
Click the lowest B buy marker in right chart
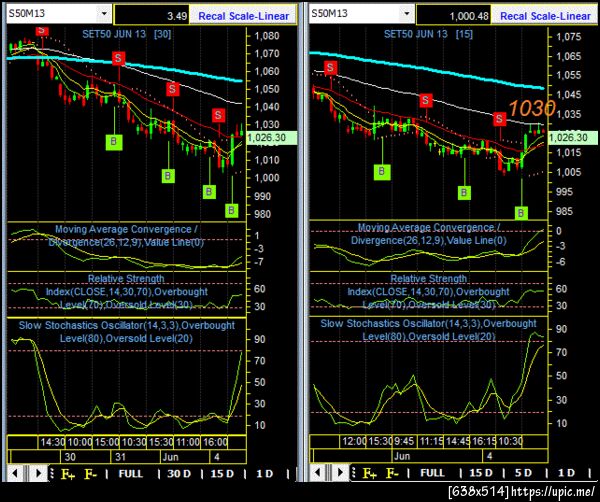[520, 212]
